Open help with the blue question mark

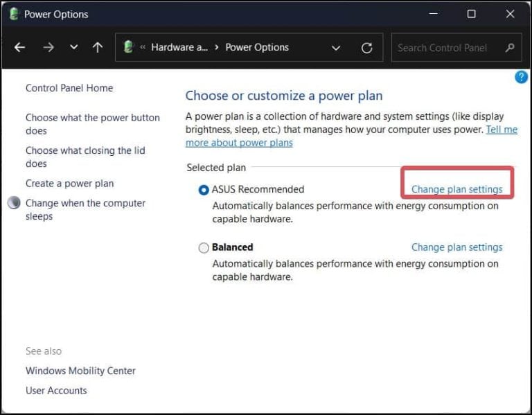click(522, 77)
